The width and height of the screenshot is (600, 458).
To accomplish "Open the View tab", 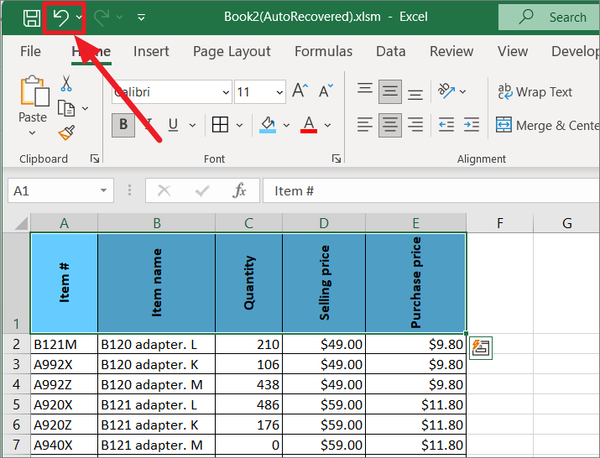I will click(x=513, y=51).
